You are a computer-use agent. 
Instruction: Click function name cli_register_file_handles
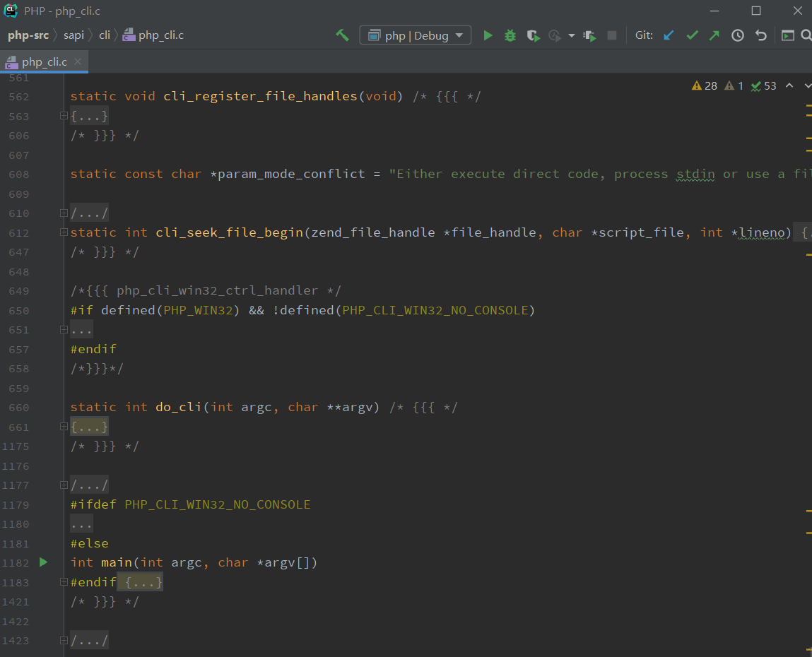[261, 96]
